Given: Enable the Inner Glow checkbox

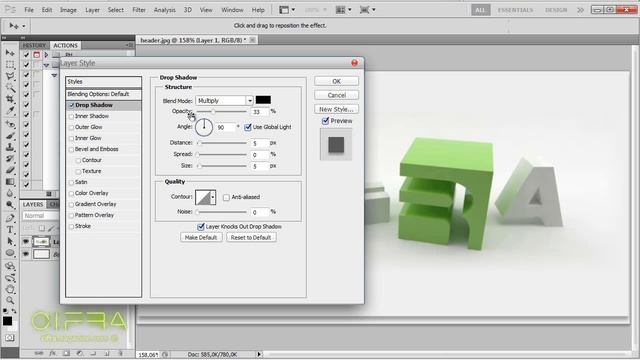Looking at the screenshot, I should click(x=71, y=138).
